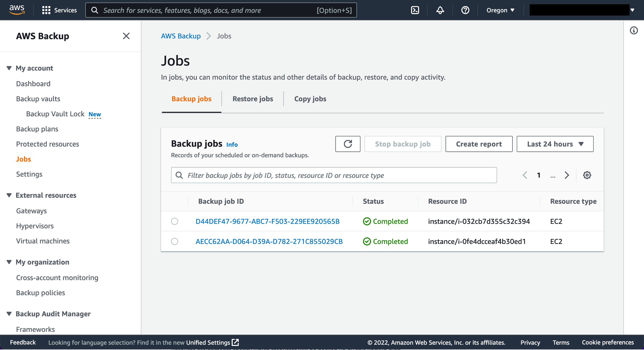This screenshot has height=350, width=644.
Task: Open Backup plans in the sidebar
Action: tap(37, 129)
